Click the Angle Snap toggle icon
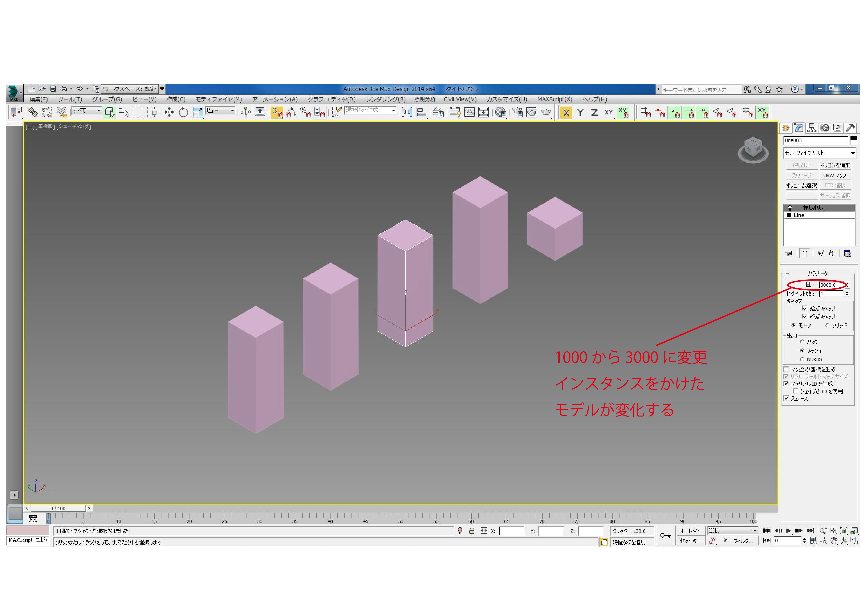 tap(291, 112)
